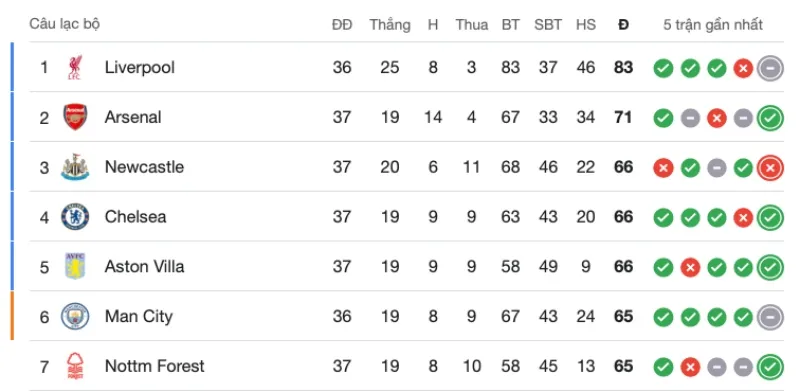This screenshot has height=392, width=800.
Task: Click Man City's latest grey draw icon
Action: [770, 317]
